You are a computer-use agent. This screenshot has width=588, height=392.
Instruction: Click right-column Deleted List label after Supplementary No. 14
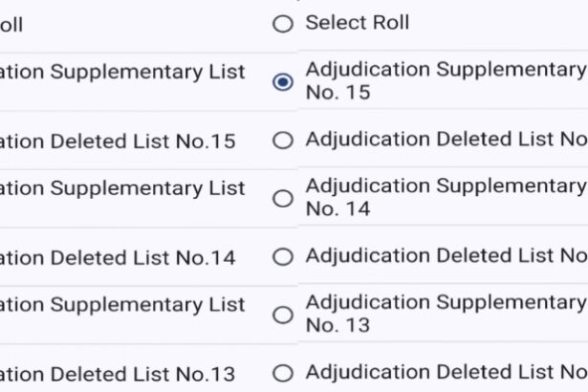pos(446,256)
